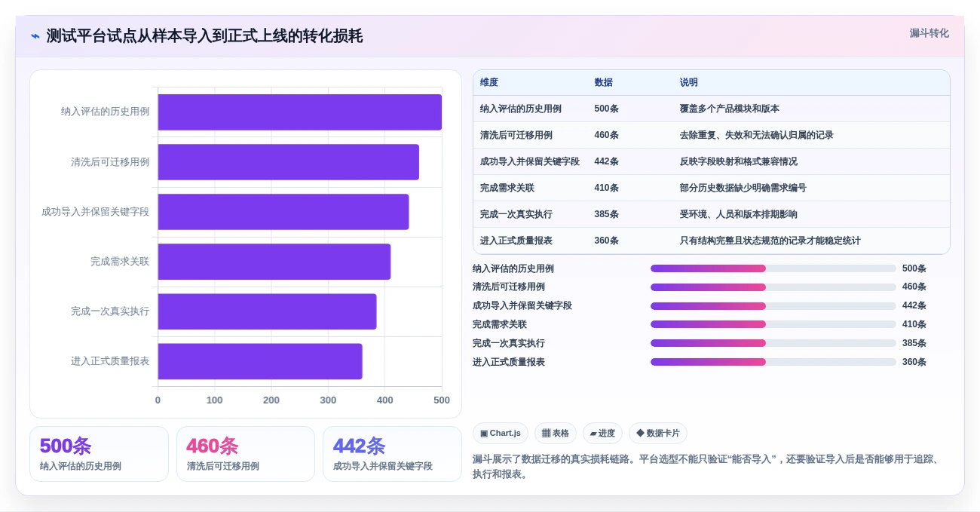Screen dimensions: 980x512
Task: Select the 表格 tag chip
Action: [556, 433]
